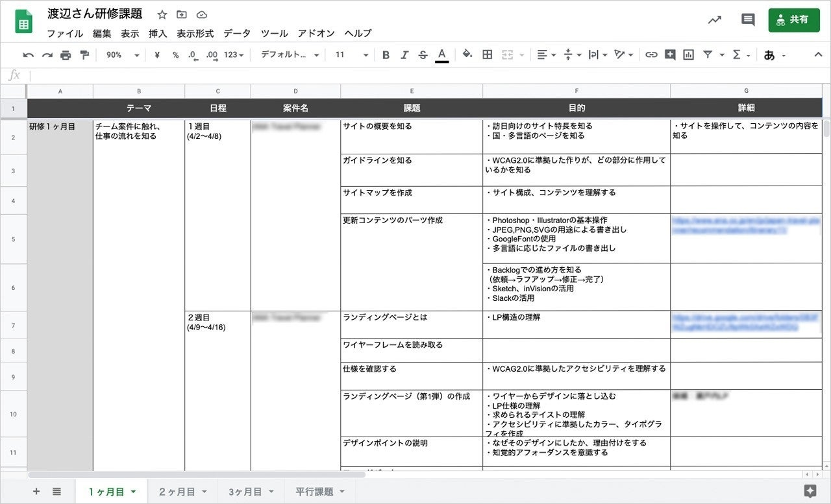Viewport: 831px width, 504px height.
Task: Decrease decimal places
Action: 193,55
